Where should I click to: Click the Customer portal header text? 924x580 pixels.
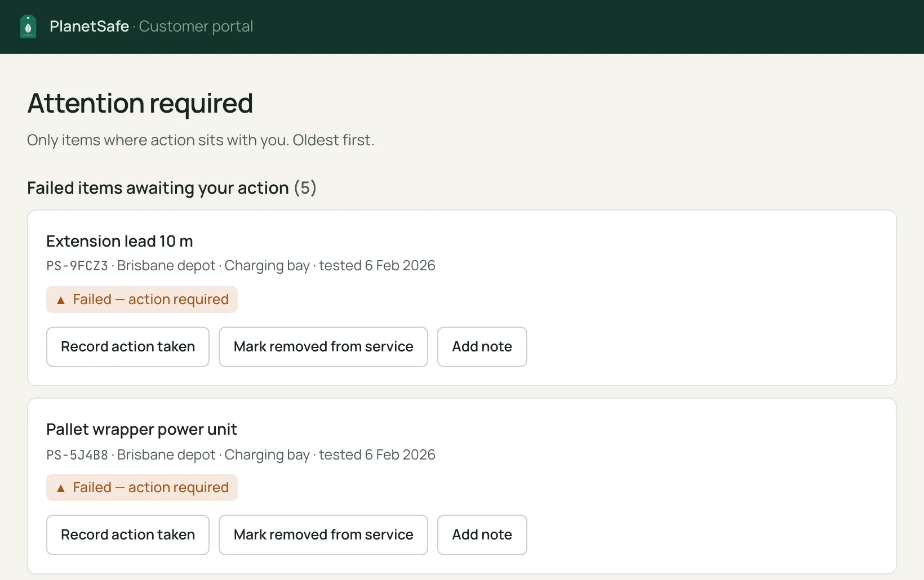click(x=196, y=26)
